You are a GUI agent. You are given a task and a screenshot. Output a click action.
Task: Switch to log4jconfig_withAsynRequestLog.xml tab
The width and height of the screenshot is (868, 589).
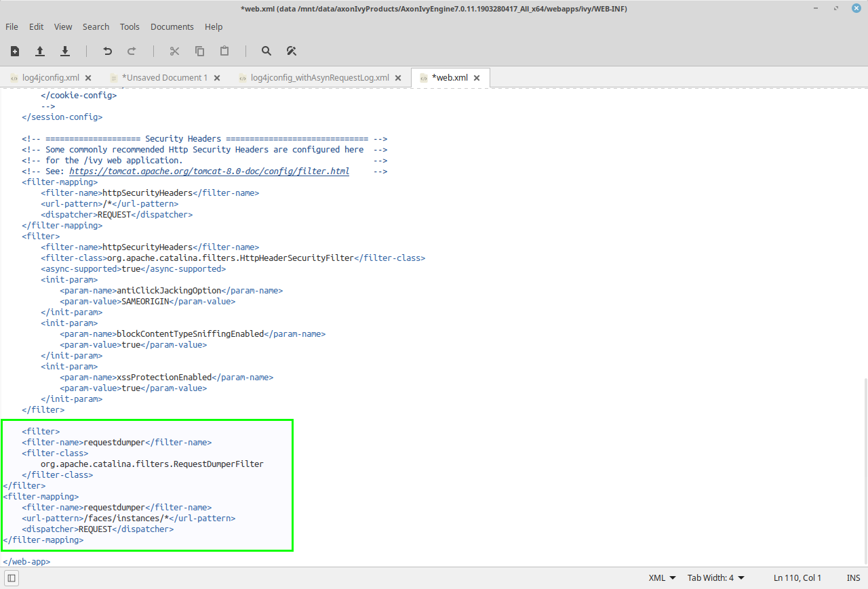click(x=319, y=78)
